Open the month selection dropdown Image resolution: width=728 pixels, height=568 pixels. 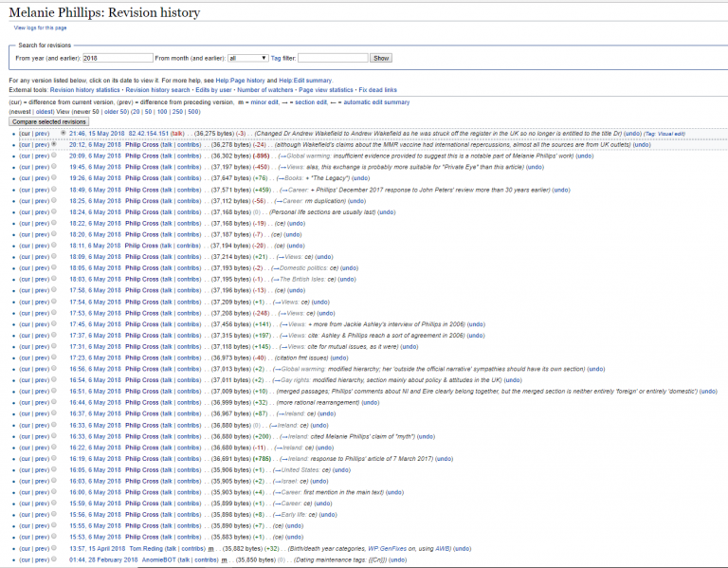tap(248, 58)
